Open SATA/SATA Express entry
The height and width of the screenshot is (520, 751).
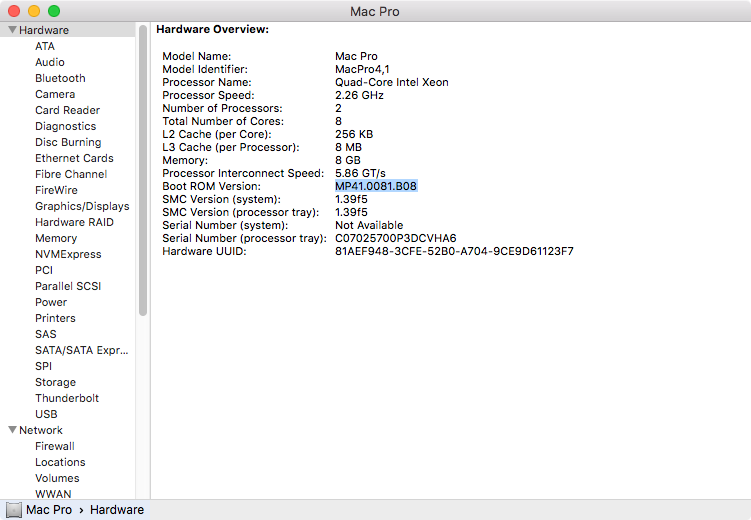pyautogui.click(x=81, y=350)
